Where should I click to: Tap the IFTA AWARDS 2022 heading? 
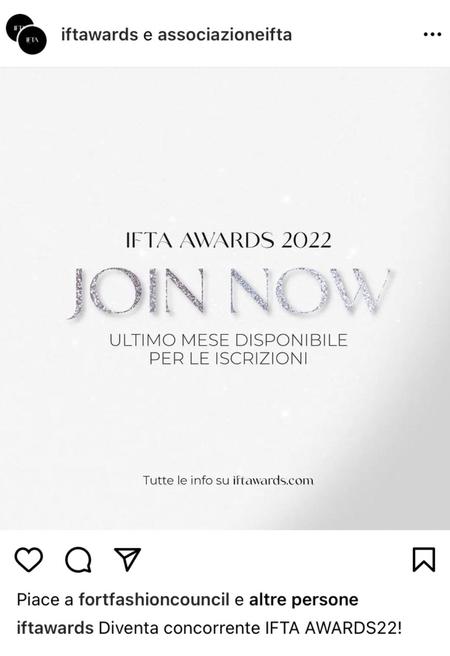[x=228, y=240]
